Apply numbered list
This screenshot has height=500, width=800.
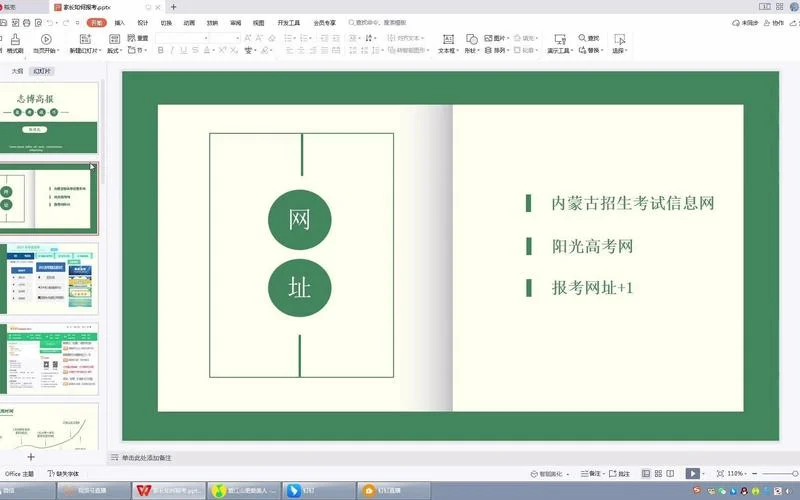tap(306, 38)
